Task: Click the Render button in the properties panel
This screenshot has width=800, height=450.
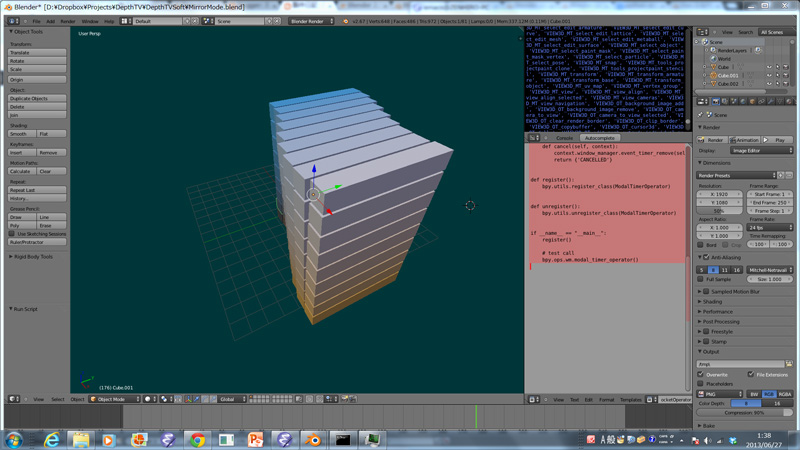Action: click(713, 140)
